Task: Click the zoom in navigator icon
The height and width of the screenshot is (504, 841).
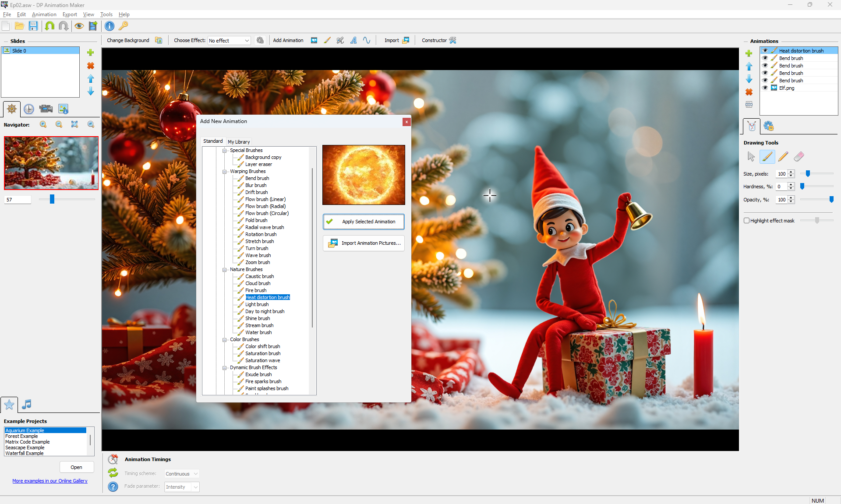Action: click(x=43, y=124)
